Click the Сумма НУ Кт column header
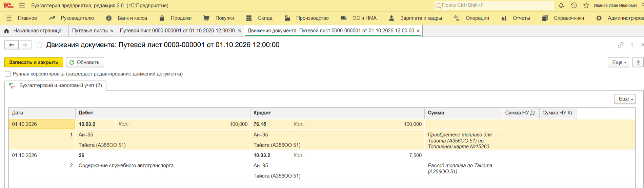Viewport: 644px width, 188px height. (558, 113)
